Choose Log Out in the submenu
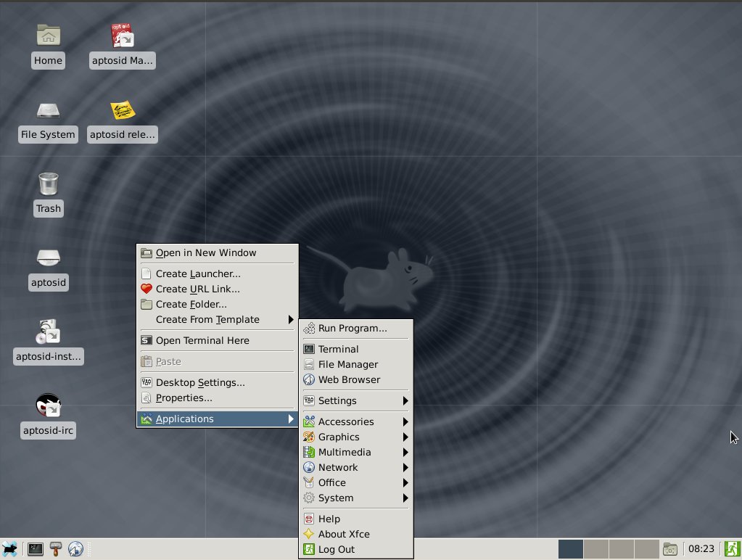 (356, 549)
